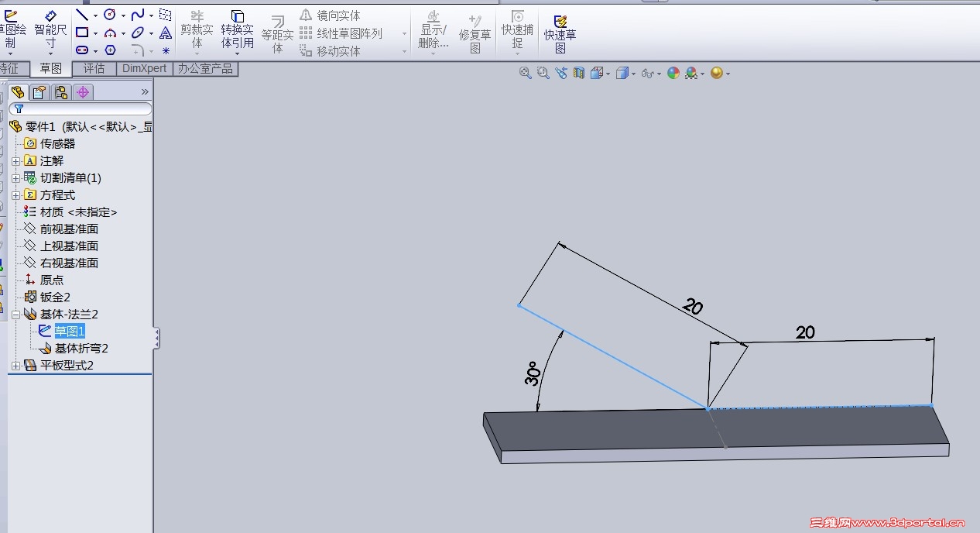Click Convert Entities (转换实体引用)
This screenshot has height=533, width=980.
click(238, 29)
